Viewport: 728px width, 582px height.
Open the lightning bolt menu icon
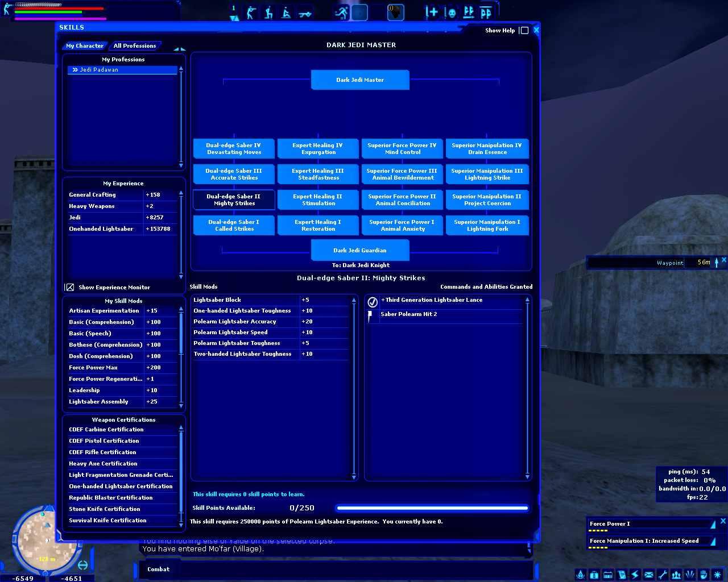point(635,575)
